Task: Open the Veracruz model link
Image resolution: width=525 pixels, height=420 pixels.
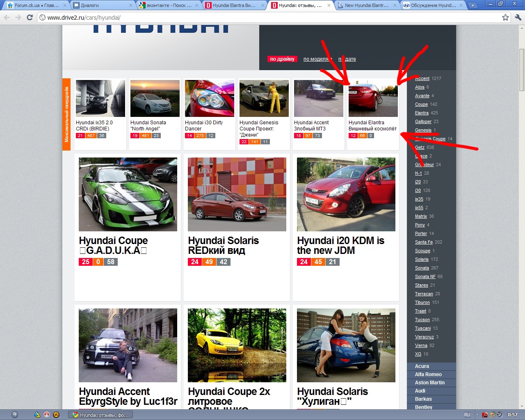Action: (x=425, y=337)
